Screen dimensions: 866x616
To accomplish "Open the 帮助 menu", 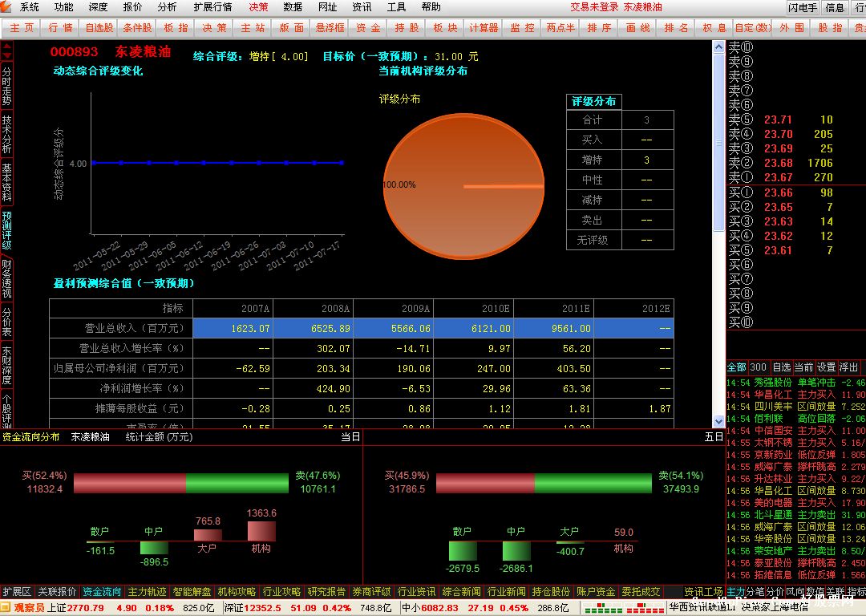I will point(431,7).
